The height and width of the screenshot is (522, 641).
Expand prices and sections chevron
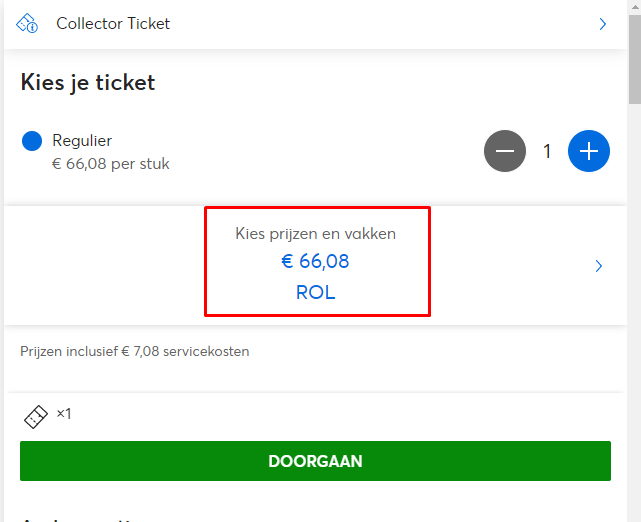598,266
